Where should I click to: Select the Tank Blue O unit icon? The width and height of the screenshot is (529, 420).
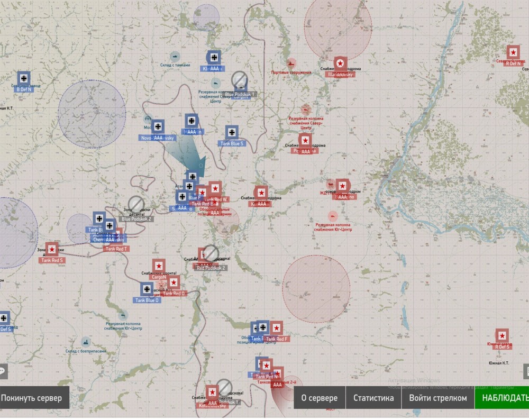click(147, 289)
